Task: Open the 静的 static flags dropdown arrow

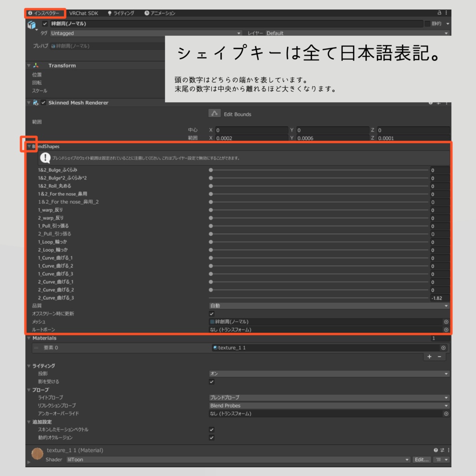Action: (x=448, y=24)
